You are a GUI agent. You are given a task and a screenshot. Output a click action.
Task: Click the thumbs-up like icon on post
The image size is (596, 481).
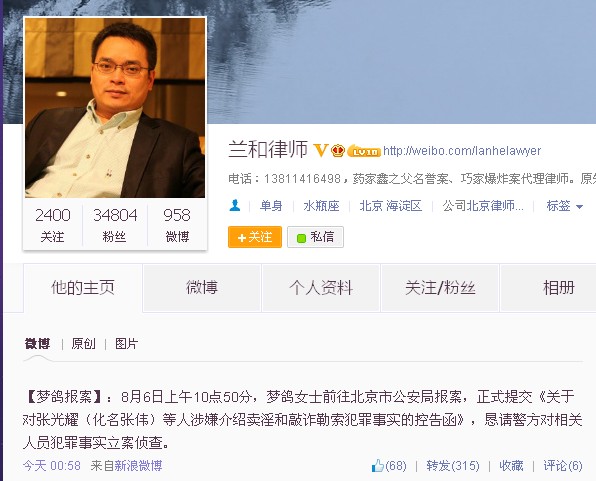377,465
